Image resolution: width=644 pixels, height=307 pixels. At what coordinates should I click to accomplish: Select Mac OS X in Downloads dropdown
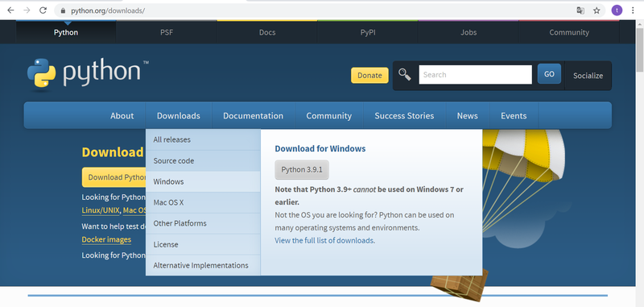point(203,202)
